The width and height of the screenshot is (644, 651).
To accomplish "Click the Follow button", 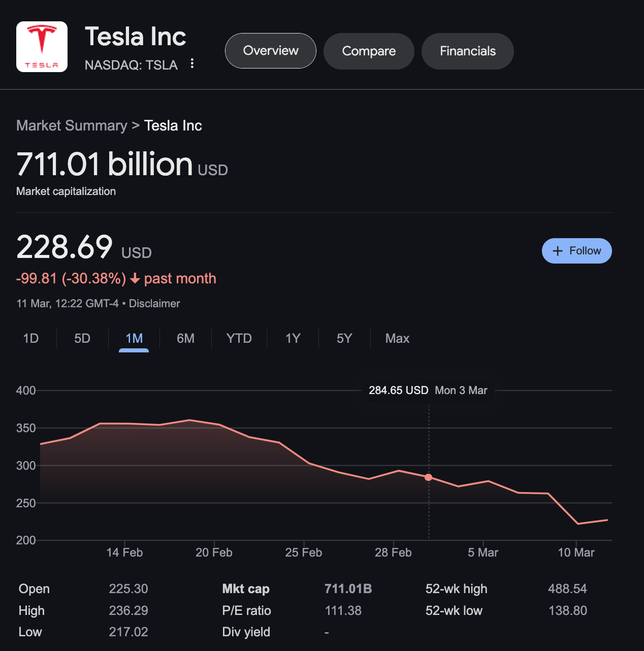I will [x=576, y=251].
